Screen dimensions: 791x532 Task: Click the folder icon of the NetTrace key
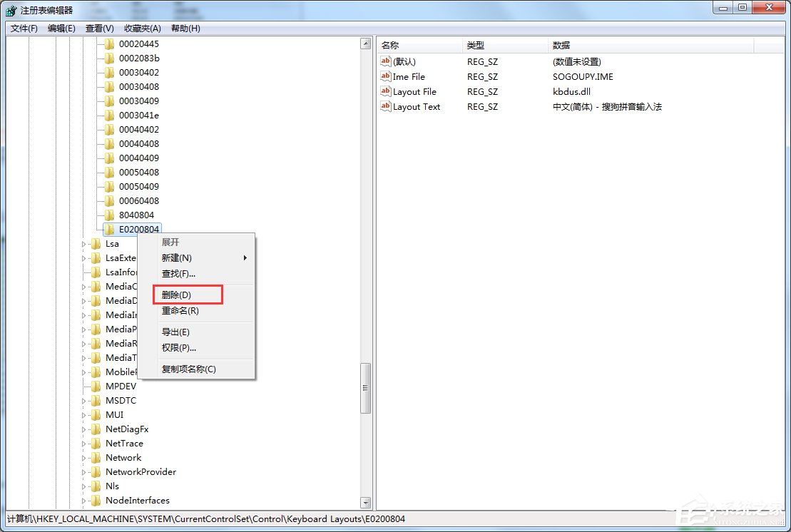coord(96,443)
